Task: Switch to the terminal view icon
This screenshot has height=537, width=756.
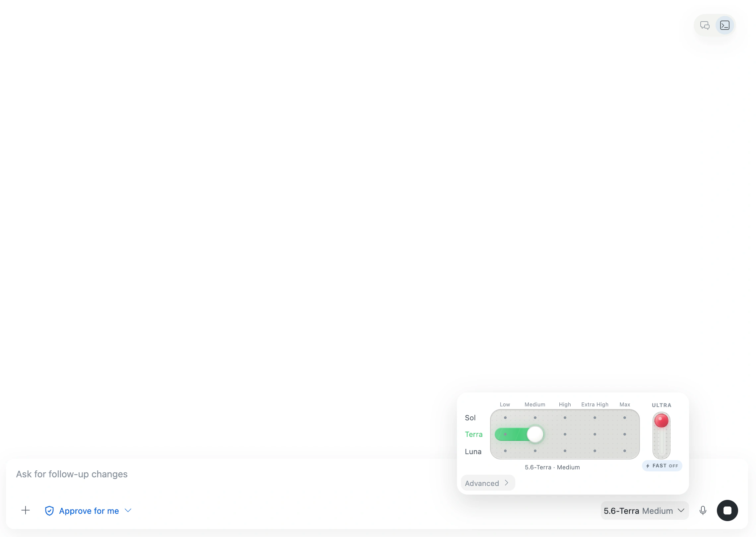Action: tap(725, 25)
